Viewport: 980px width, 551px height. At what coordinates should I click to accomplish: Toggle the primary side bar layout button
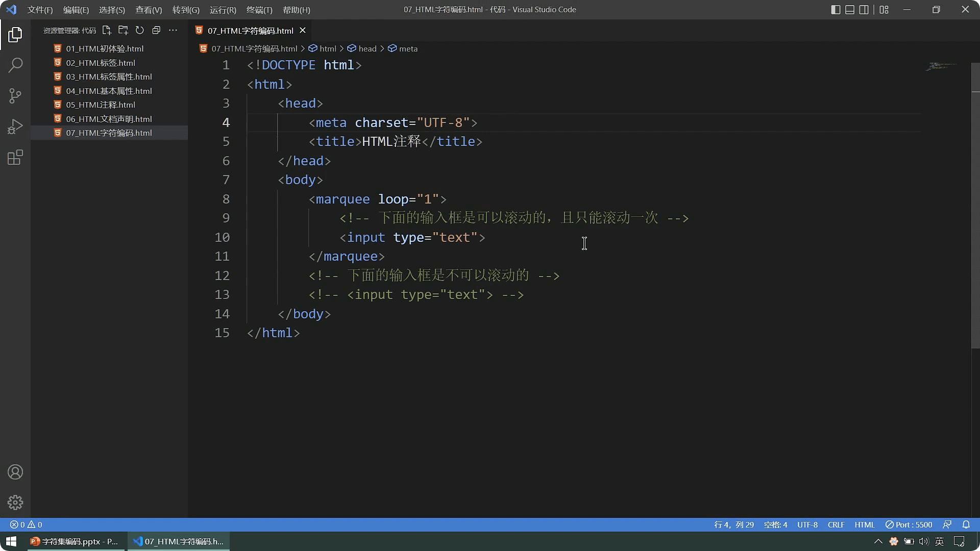pos(836,10)
